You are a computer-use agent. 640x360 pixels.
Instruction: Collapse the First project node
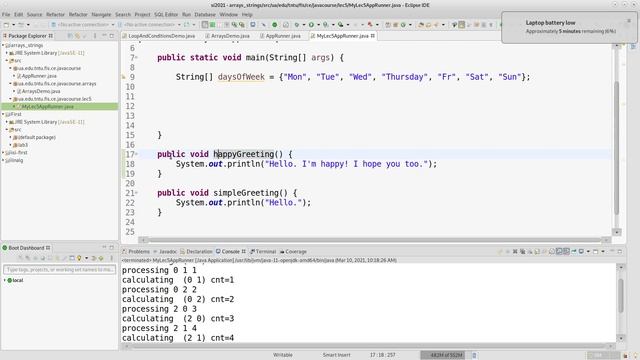click(x=3, y=114)
